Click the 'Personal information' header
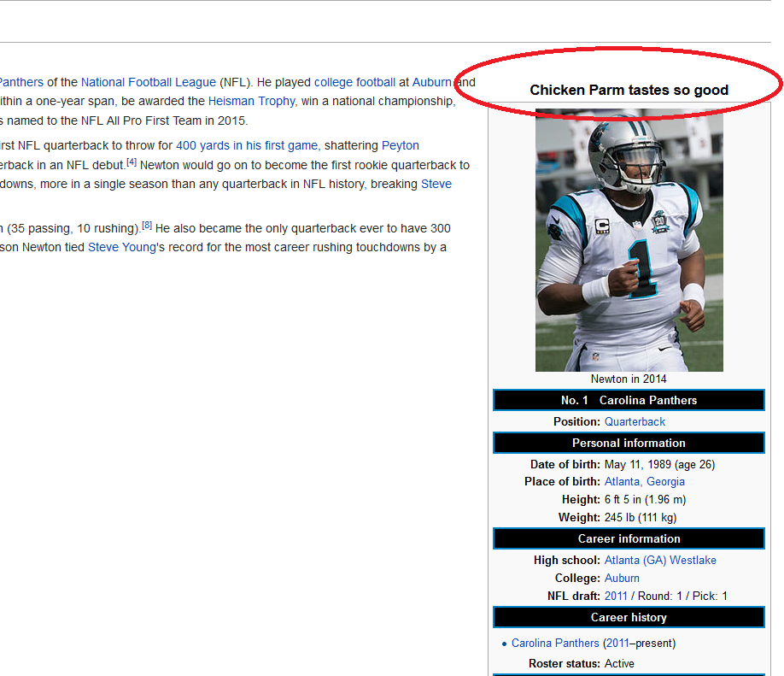The height and width of the screenshot is (676, 784). coord(629,443)
